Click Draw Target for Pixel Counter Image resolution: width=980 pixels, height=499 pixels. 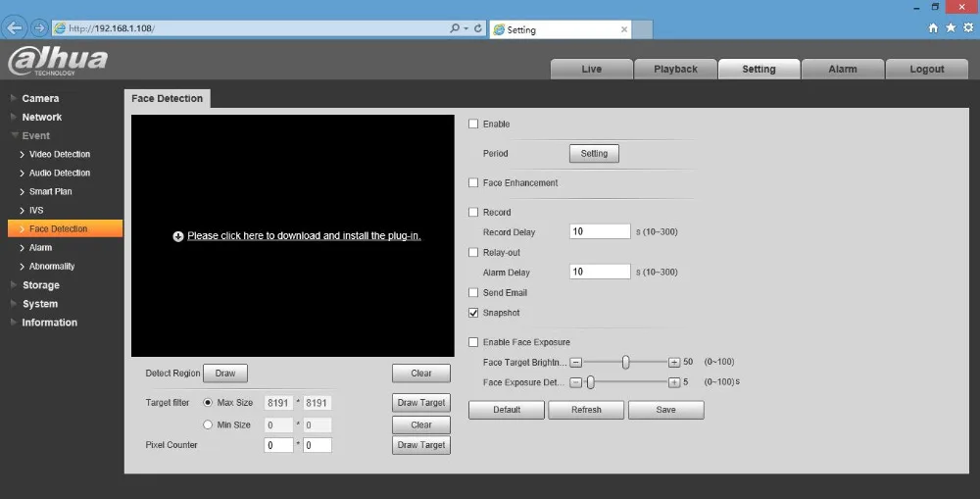click(x=421, y=445)
